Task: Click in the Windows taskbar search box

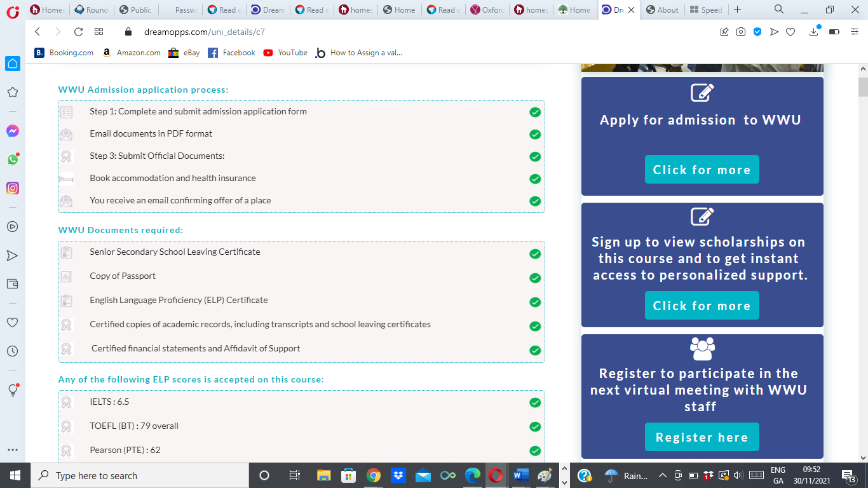Action: pyautogui.click(x=140, y=475)
